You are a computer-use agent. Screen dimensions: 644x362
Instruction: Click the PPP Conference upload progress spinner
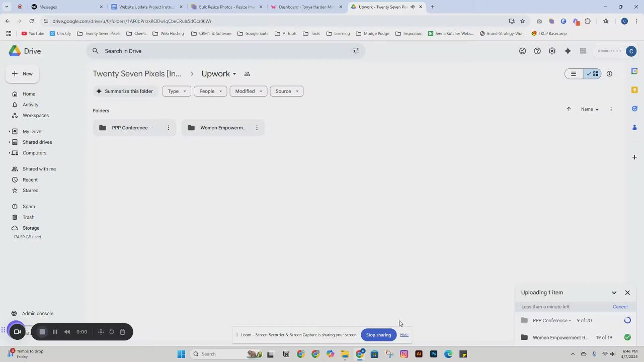627,320
